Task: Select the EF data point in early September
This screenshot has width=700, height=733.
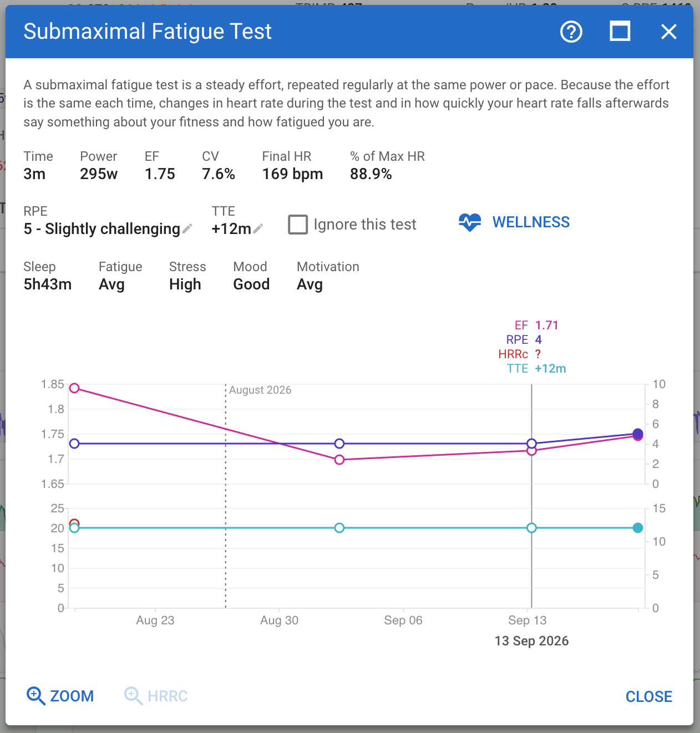Action: 339,460
